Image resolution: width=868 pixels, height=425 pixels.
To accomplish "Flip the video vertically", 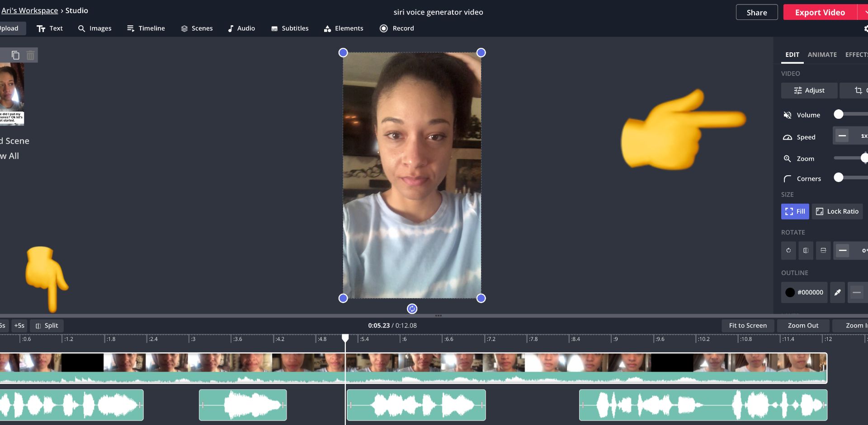I will coord(823,251).
